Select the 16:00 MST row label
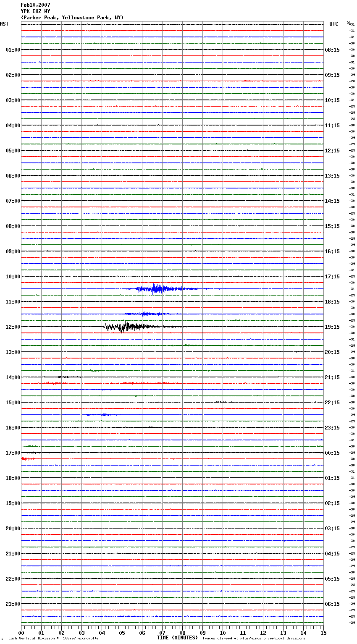The height and width of the screenshot is (644, 357). [13, 428]
